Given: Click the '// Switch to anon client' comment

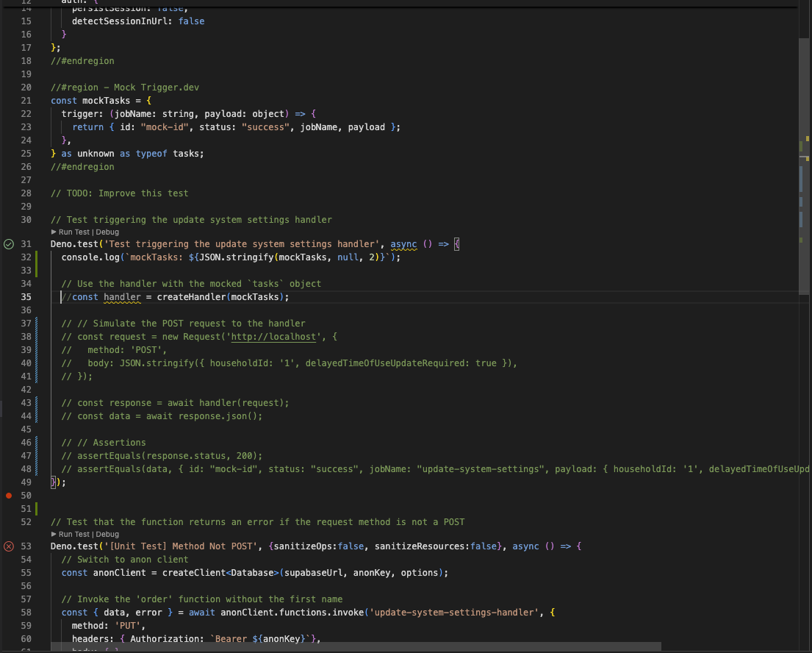Looking at the screenshot, I should (125, 560).
